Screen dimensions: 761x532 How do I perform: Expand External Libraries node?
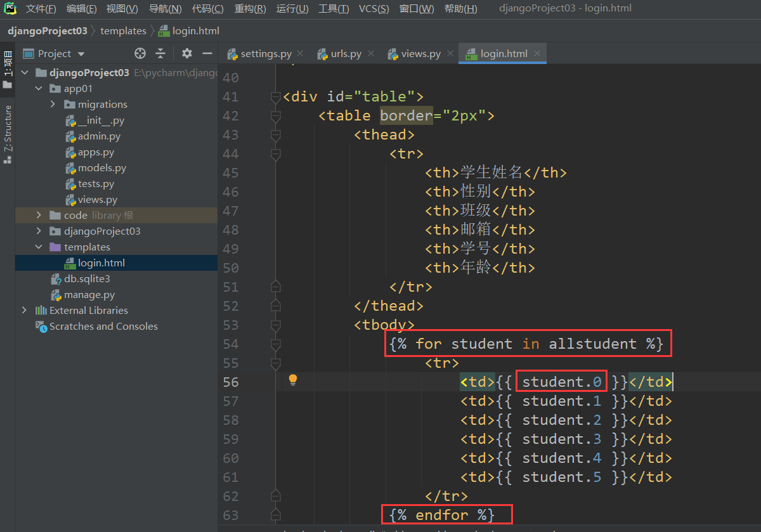click(x=24, y=311)
